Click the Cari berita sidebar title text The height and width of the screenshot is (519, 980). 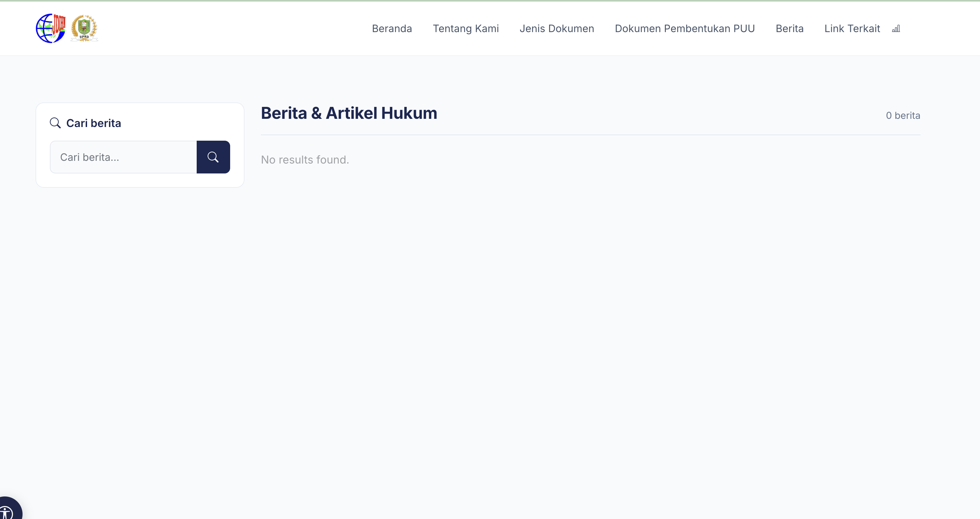pos(94,123)
